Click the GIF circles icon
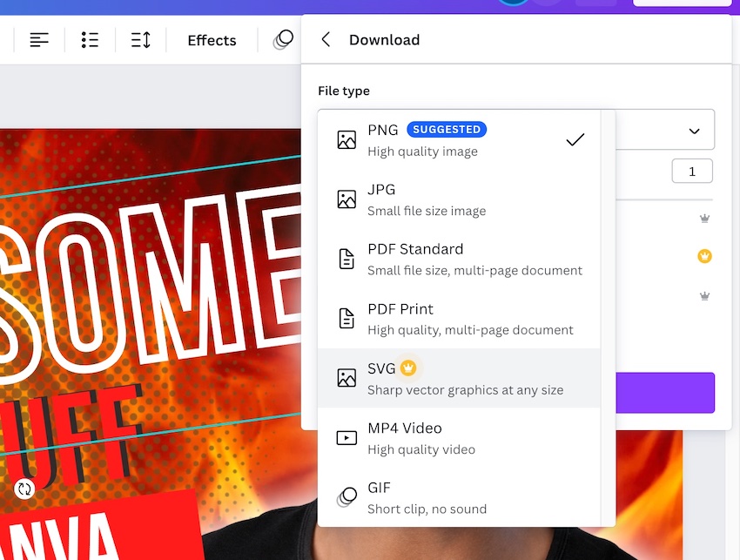 (346, 497)
